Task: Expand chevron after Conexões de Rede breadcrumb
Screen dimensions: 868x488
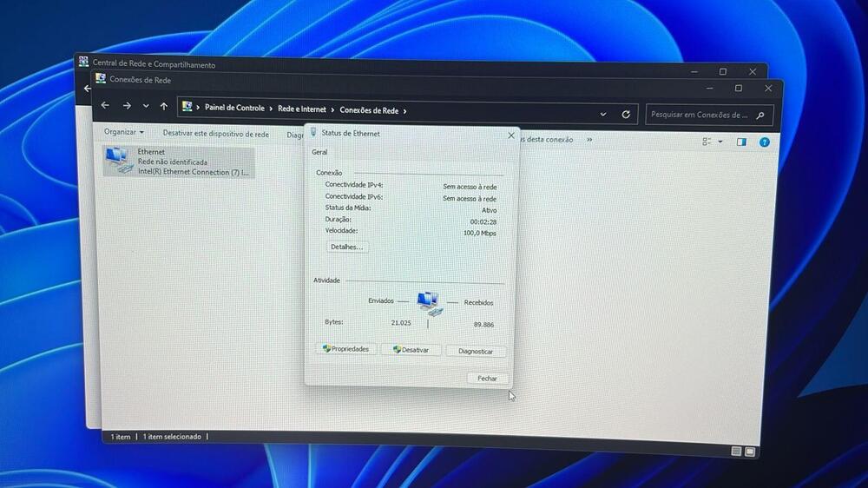Action: click(404, 111)
